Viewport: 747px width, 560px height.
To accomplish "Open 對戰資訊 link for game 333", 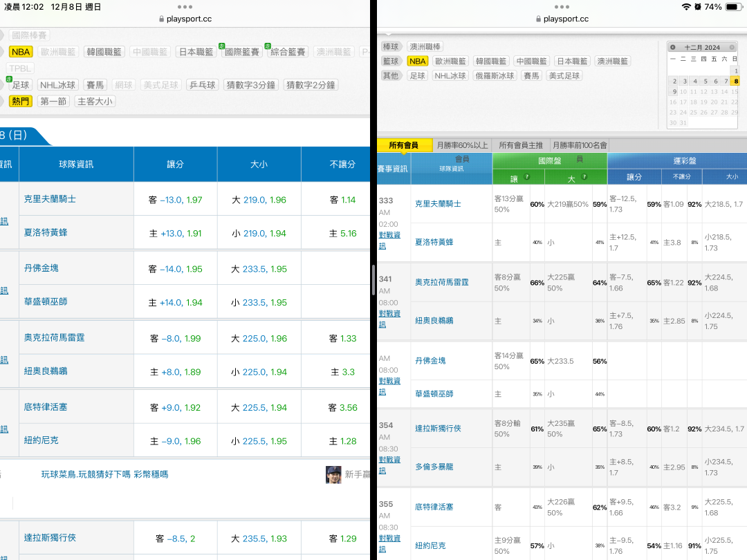I will click(x=389, y=241).
